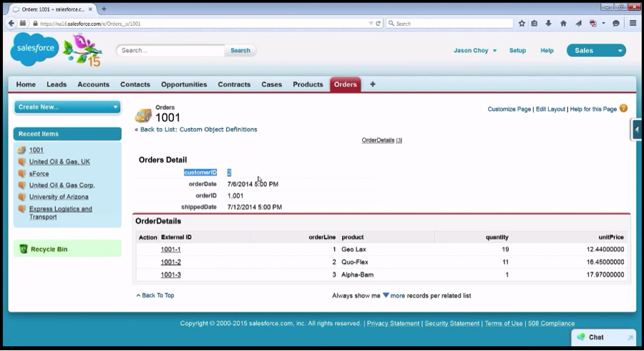Open Customize Page link
Screen dimensions: 644x351
click(x=509, y=109)
